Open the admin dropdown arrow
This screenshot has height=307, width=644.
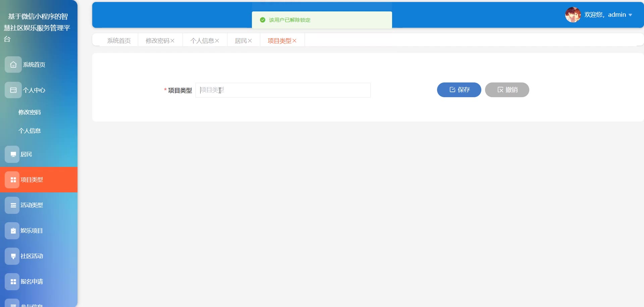coord(630,15)
